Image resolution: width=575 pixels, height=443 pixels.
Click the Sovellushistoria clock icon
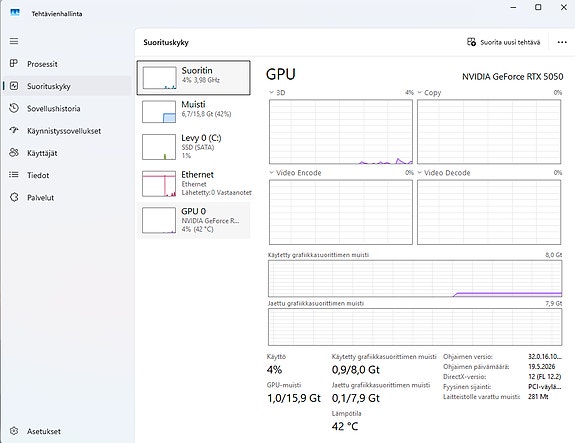tap(14, 108)
